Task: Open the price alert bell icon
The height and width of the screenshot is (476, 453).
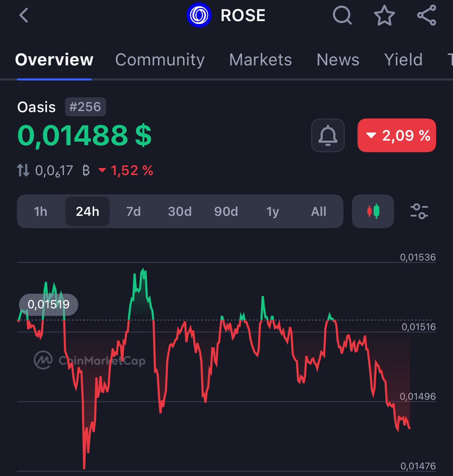Action: point(328,135)
